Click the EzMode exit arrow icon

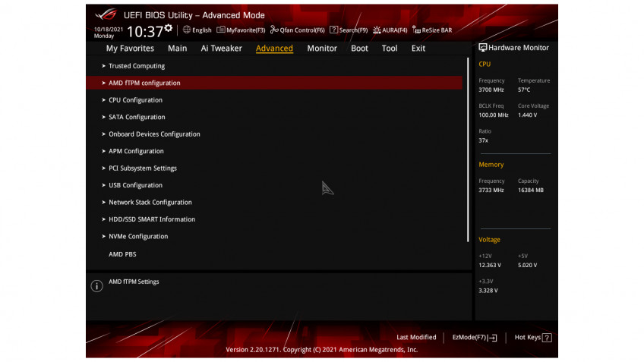pos(492,338)
